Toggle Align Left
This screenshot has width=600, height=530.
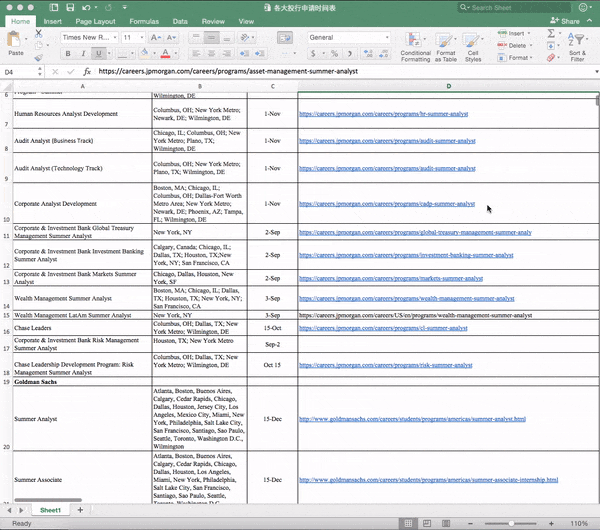pyautogui.click(x=196, y=54)
